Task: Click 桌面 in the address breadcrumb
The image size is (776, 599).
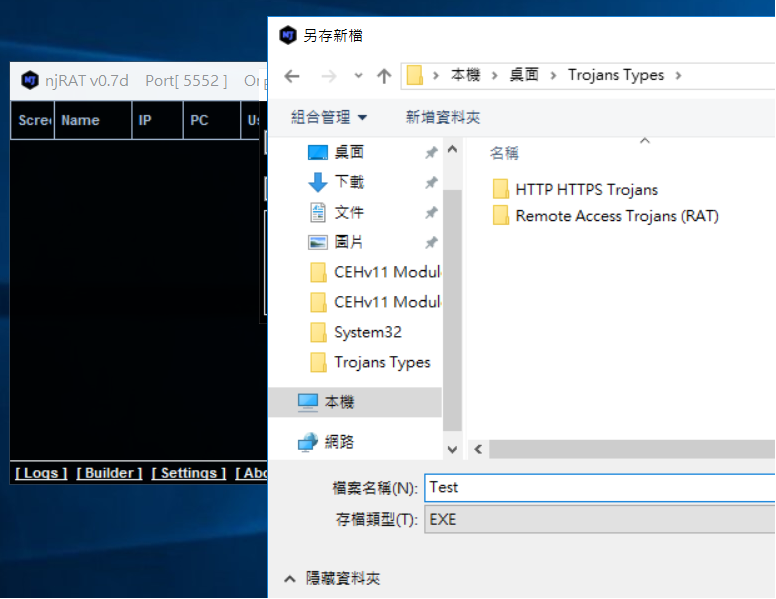Action: point(524,75)
